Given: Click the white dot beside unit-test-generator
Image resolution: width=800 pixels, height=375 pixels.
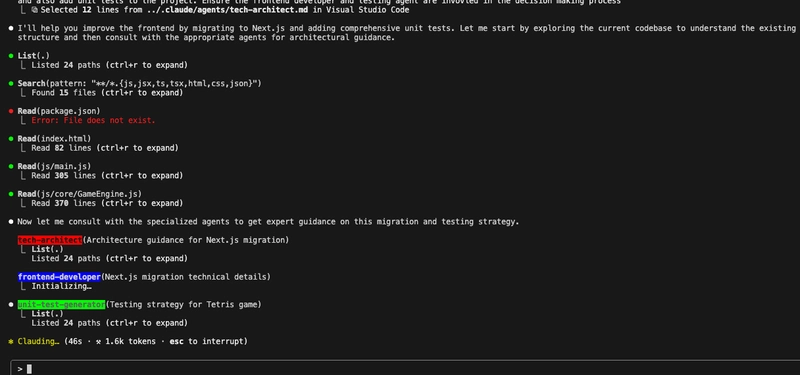Looking at the screenshot, I should point(11,305).
